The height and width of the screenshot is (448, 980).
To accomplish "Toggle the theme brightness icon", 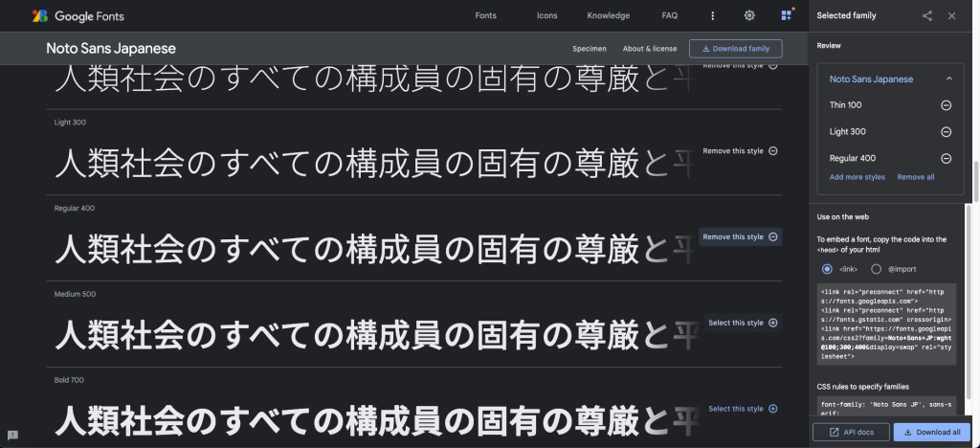I will tap(749, 15).
